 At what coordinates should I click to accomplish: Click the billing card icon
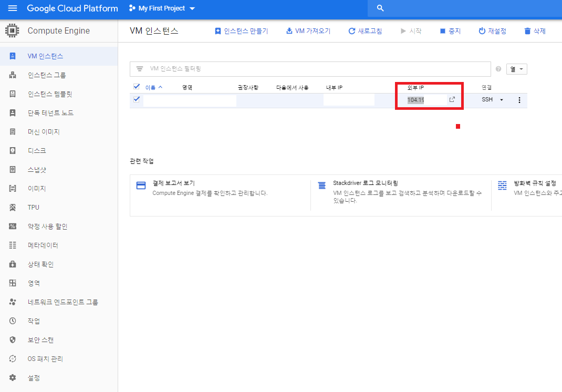[141, 185]
